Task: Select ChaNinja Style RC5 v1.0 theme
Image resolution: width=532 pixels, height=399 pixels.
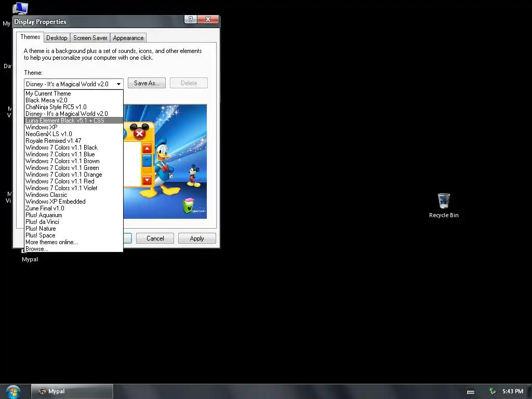Action: [x=74, y=107]
